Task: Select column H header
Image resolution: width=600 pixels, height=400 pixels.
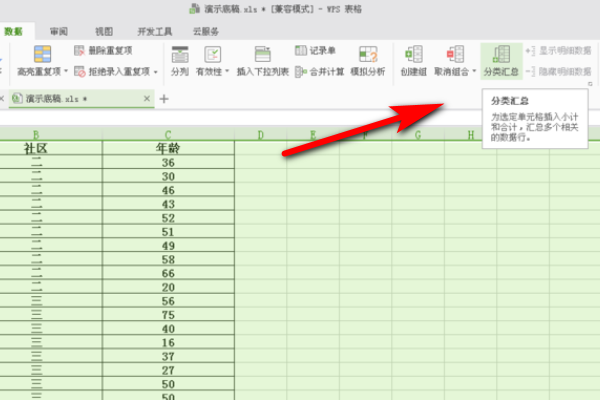Action: [x=471, y=135]
